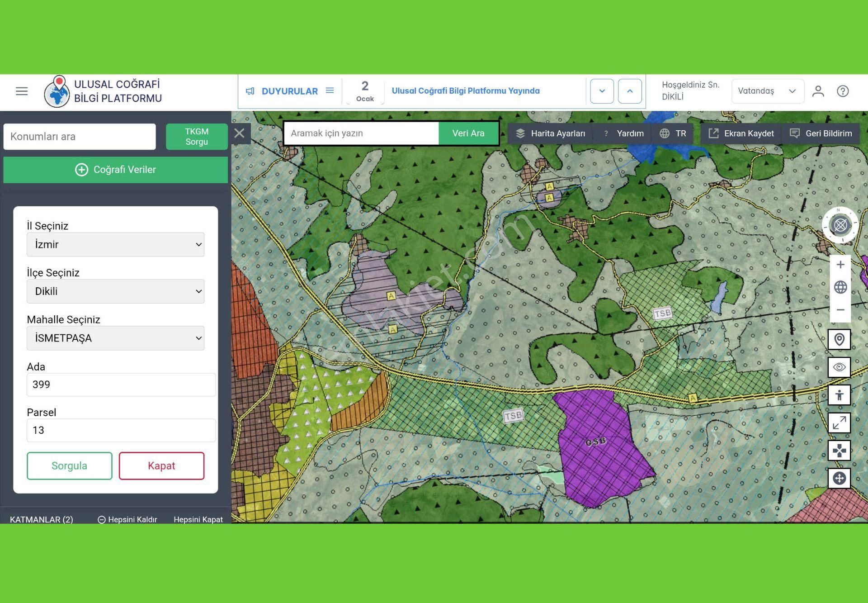Click Hepsini Kaldır to remove all layers
This screenshot has height=603, width=868.
(x=127, y=519)
